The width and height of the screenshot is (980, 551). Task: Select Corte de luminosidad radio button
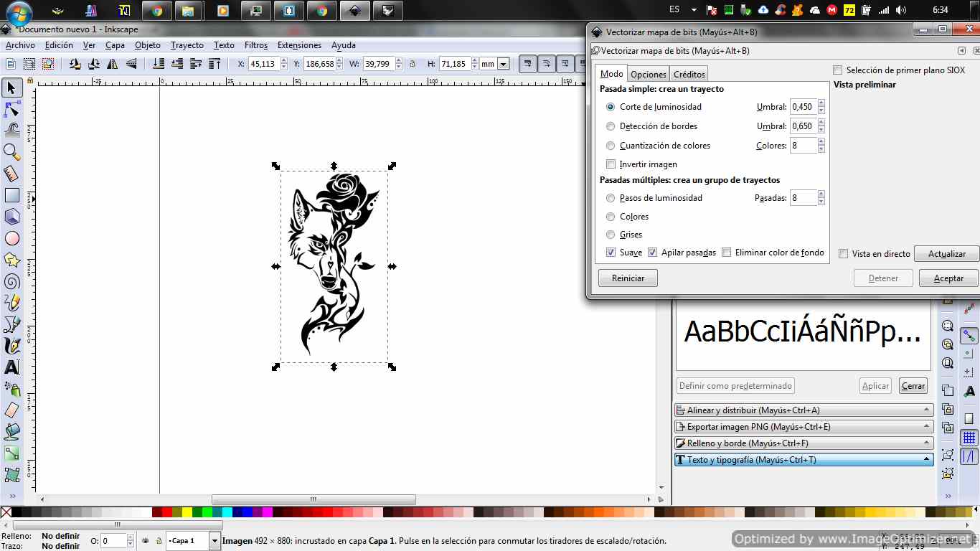click(x=611, y=107)
